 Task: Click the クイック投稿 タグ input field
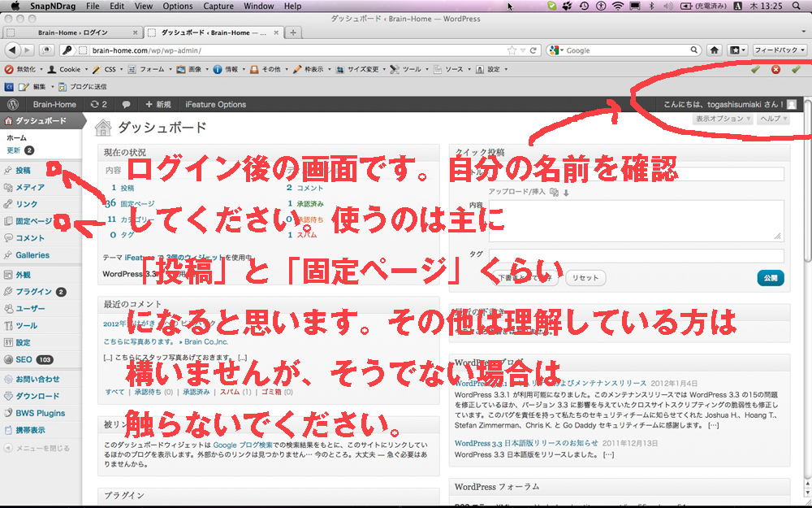pyautogui.click(x=636, y=255)
